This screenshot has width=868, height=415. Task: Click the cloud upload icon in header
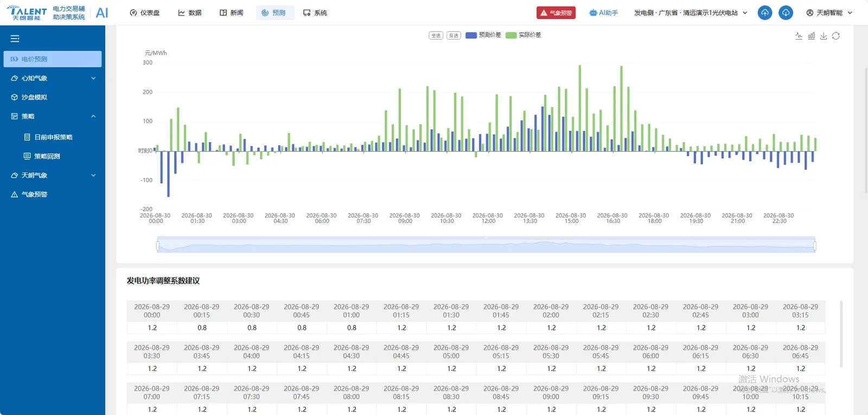point(764,12)
